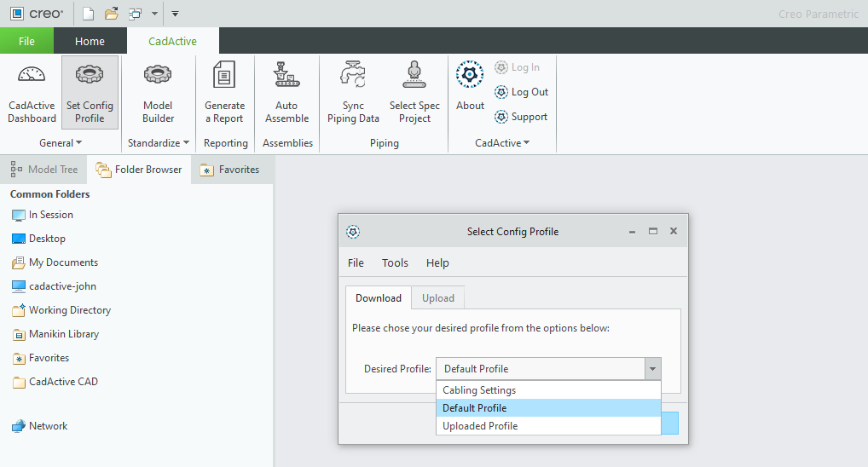Image resolution: width=868 pixels, height=467 pixels.
Task: Click the windows switcher icon in toolbar
Action: (135, 14)
